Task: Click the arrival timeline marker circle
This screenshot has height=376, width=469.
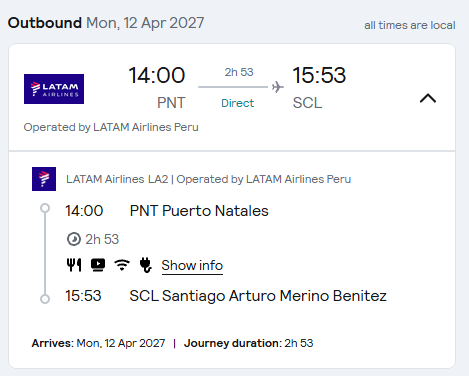Action: [45, 299]
